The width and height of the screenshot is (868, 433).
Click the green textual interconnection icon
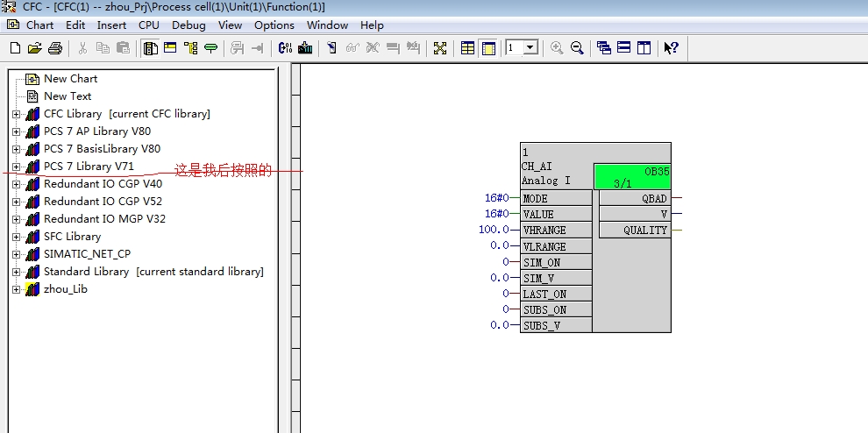(211, 48)
